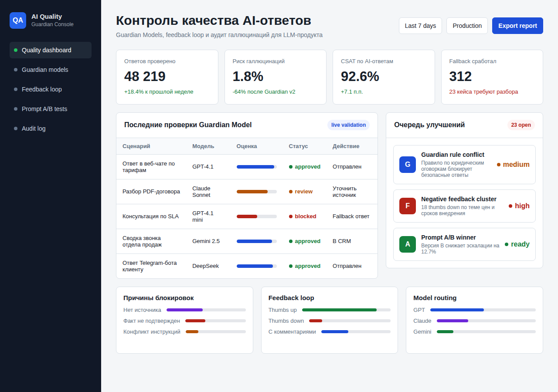Click the 'Причины блокировок' card title
This screenshot has height=392, width=558.
(x=159, y=298)
